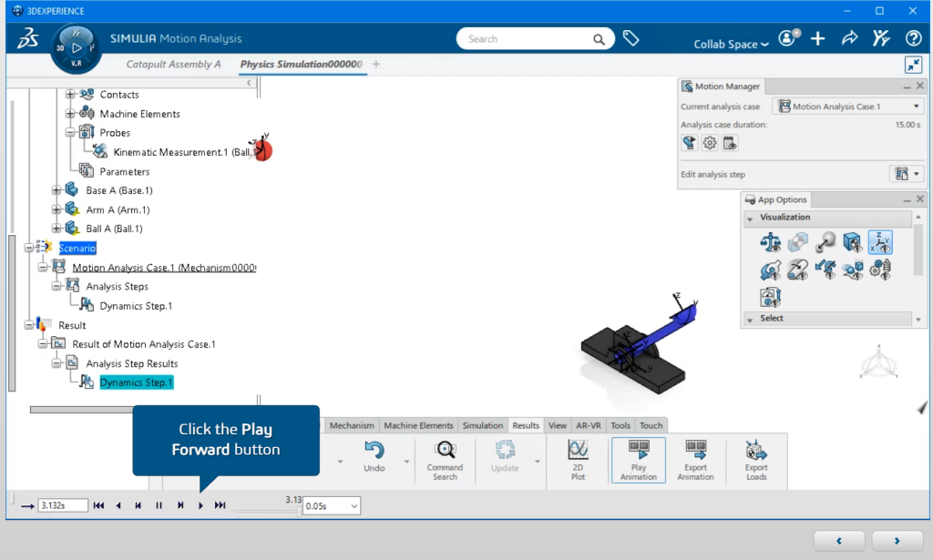Toggle the belt pulley visibility icon

coord(798,270)
